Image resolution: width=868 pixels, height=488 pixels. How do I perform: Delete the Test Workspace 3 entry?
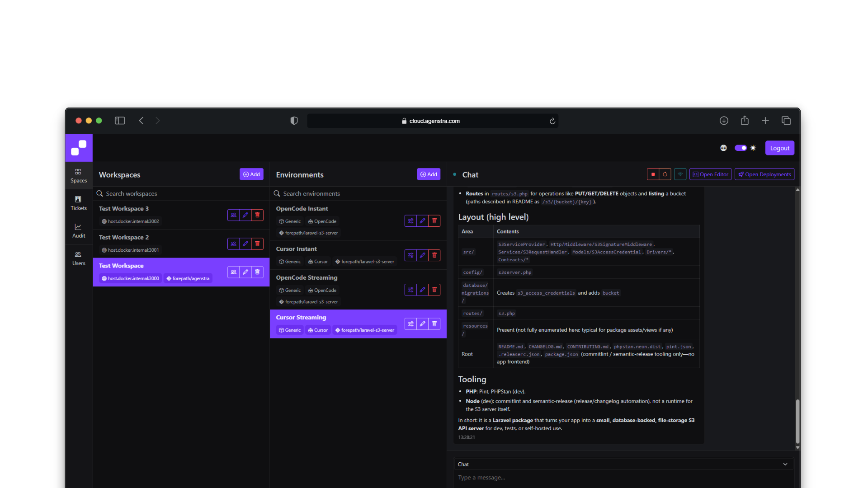click(x=257, y=215)
